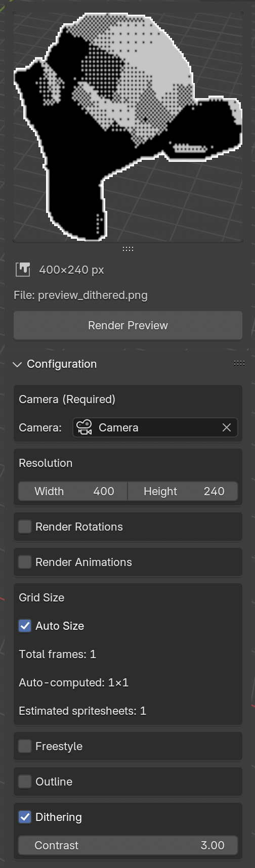Click the Configuration panel drag grip dots
Viewport: 255px width, 868px height.
(239, 363)
